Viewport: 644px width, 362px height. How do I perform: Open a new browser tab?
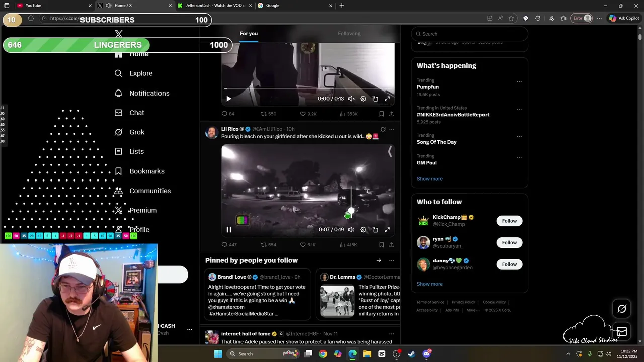click(342, 5)
